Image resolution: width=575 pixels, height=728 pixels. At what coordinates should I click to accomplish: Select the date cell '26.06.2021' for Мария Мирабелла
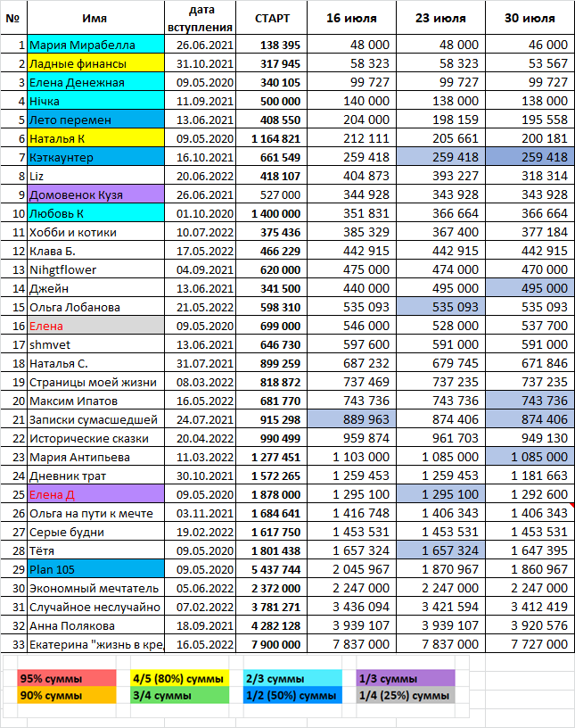tap(200, 45)
